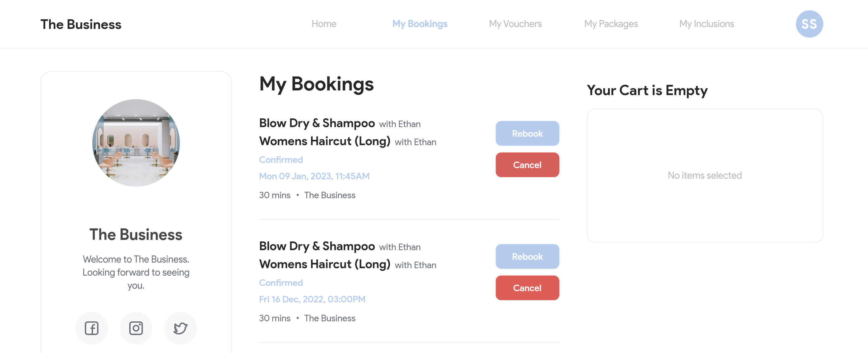Click '30 mins' under the January booking

275,195
